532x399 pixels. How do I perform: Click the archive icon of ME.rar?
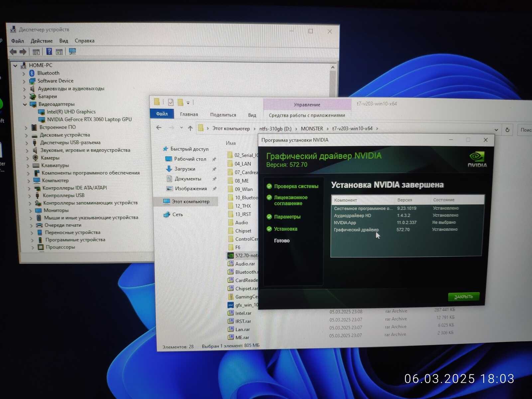pos(230,337)
